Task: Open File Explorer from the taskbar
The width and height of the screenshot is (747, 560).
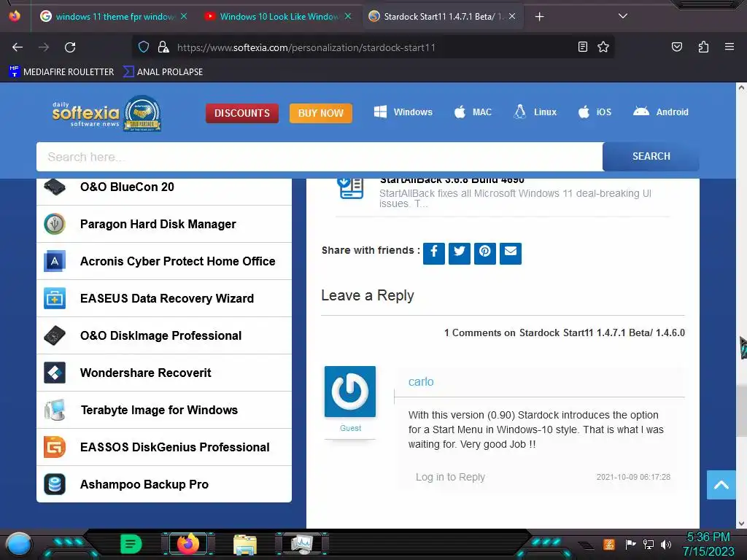Action: pos(245,544)
